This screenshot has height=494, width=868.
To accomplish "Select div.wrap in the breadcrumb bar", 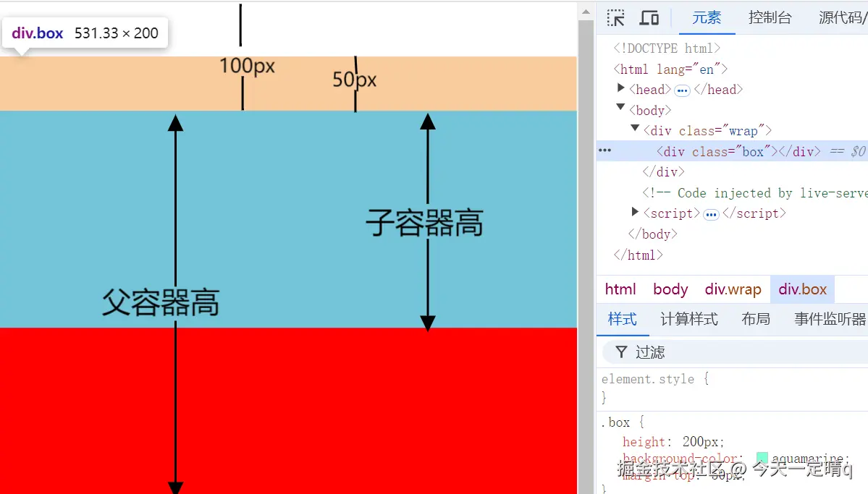I will (733, 289).
